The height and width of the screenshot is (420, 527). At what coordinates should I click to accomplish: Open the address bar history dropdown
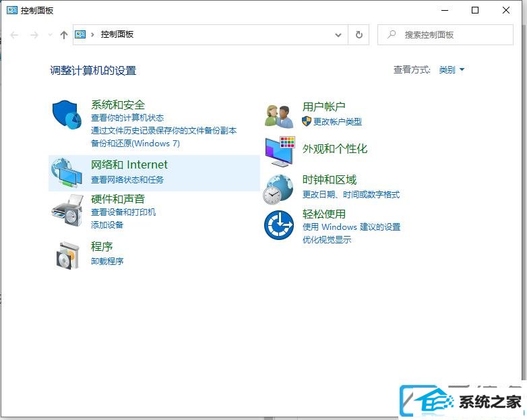click(x=338, y=34)
